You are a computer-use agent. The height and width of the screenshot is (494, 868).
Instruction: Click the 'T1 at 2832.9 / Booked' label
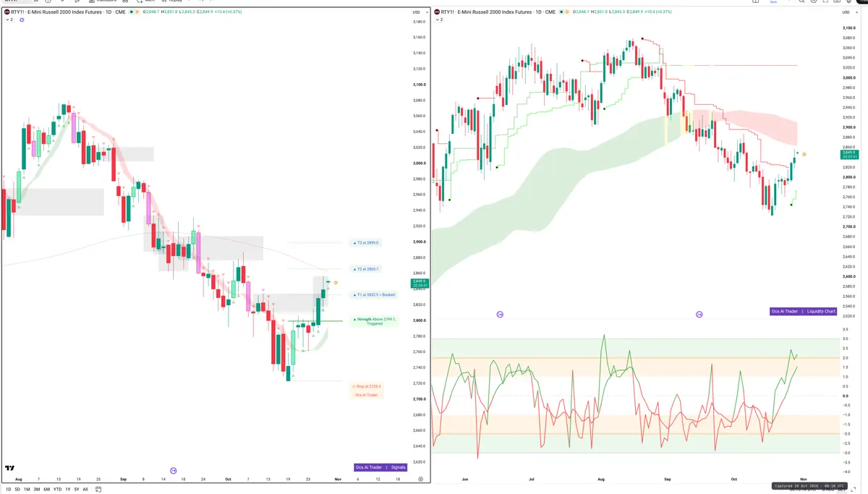pyautogui.click(x=373, y=295)
